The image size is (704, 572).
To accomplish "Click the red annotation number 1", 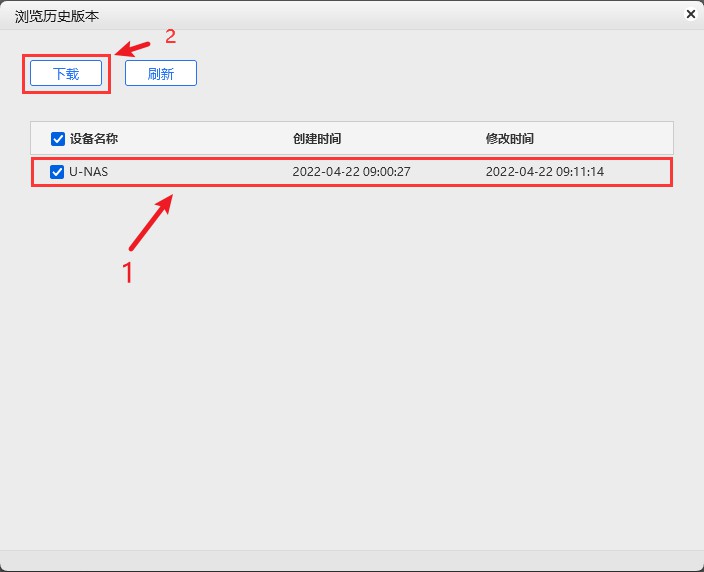I will [127, 274].
